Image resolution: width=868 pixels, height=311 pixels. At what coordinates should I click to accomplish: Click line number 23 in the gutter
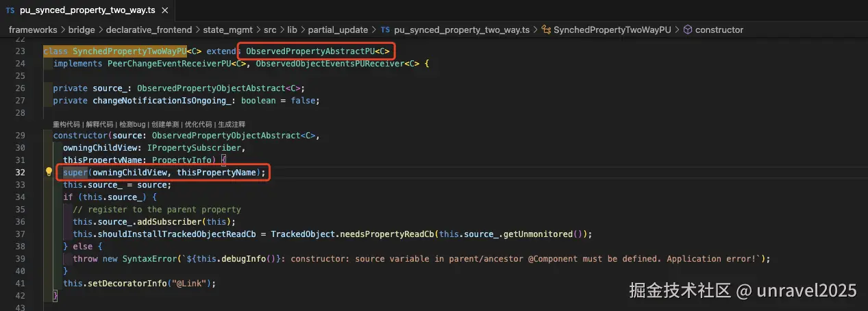pos(20,51)
